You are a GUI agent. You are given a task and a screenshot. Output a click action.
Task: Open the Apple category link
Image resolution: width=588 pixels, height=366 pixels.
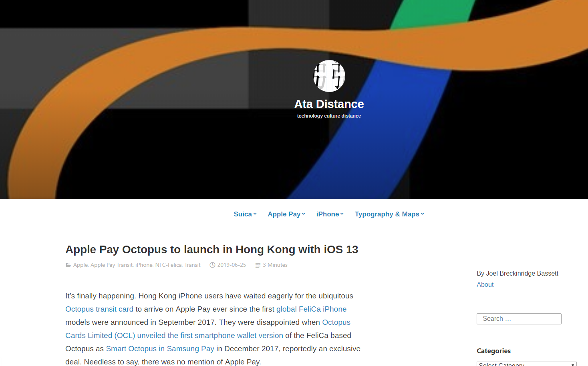click(x=80, y=265)
